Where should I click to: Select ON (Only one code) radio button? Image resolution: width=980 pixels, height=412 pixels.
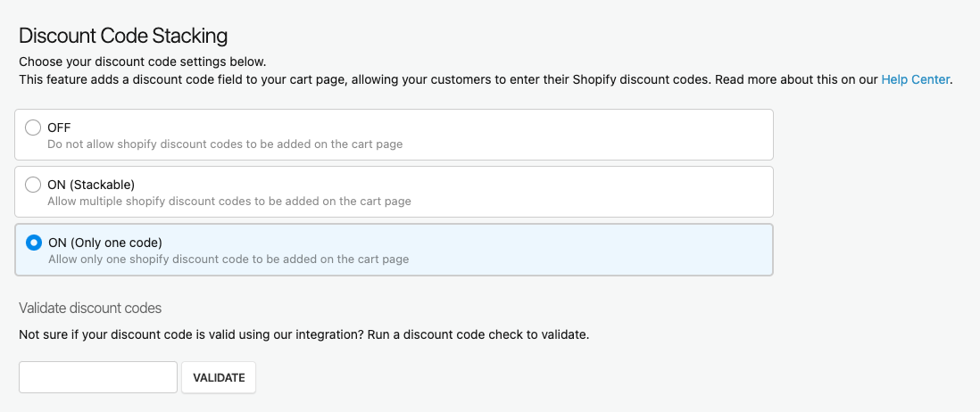click(33, 243)
